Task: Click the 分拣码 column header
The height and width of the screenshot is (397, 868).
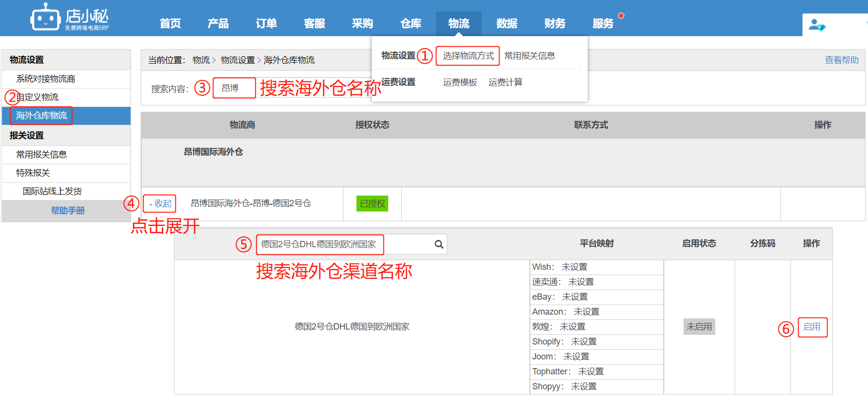Action: click(x=763, y=244)
